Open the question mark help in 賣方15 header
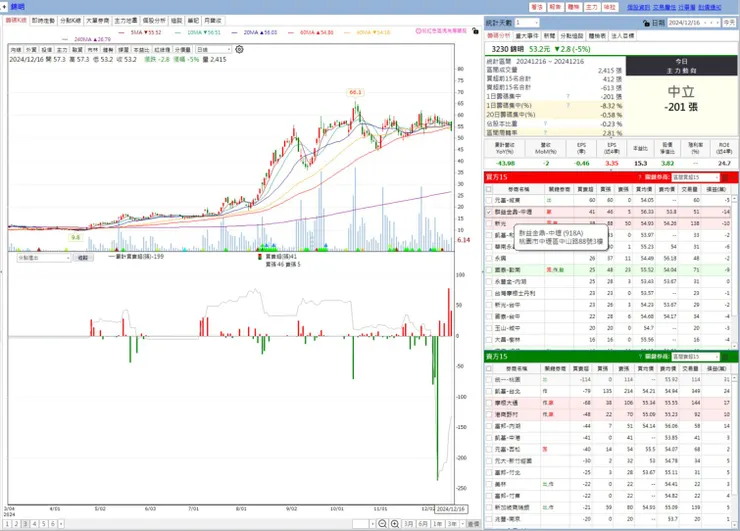The width and height of the screenshot is (740, 531). click(x=640, y=357)
